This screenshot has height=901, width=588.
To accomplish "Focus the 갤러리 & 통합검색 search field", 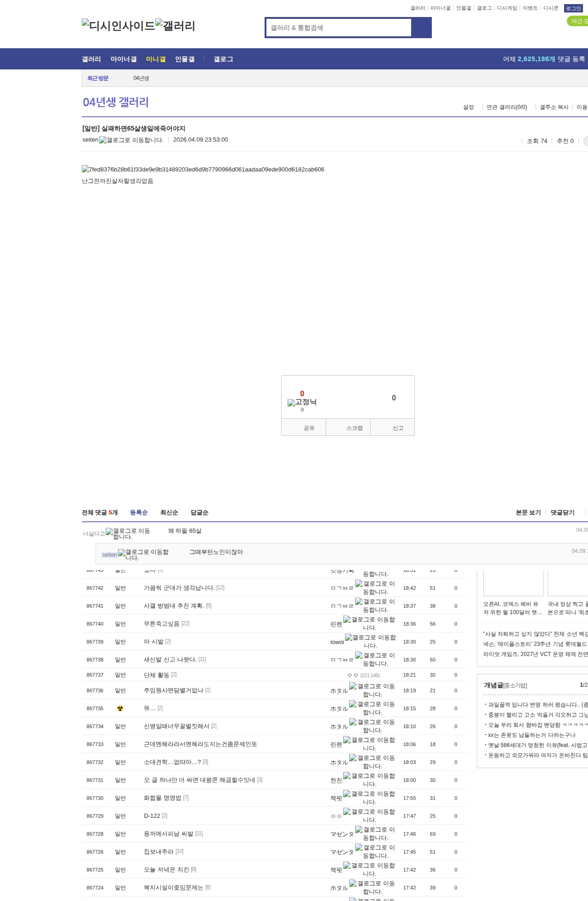I will (339, 28).
